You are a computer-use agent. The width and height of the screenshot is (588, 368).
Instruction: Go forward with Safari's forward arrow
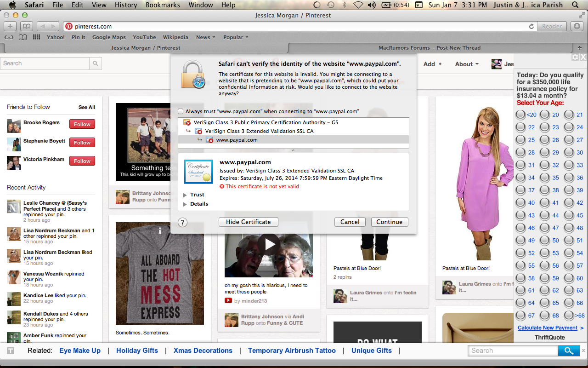pos(53,26)
